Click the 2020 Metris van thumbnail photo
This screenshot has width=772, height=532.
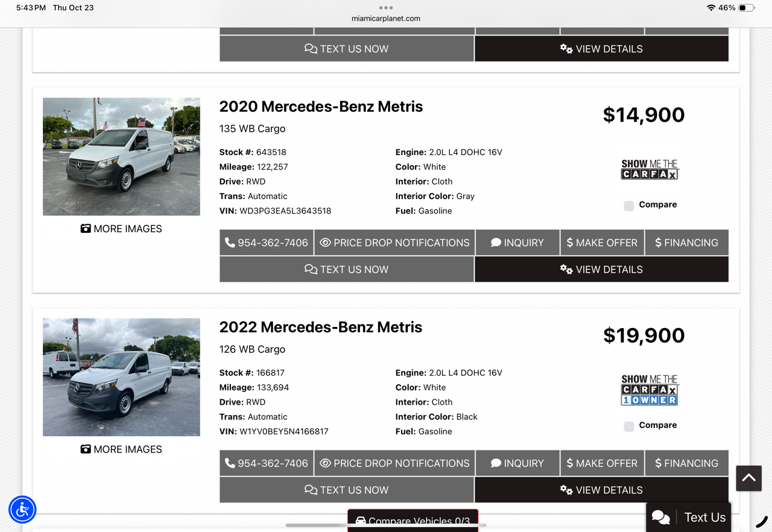point(121,156)
